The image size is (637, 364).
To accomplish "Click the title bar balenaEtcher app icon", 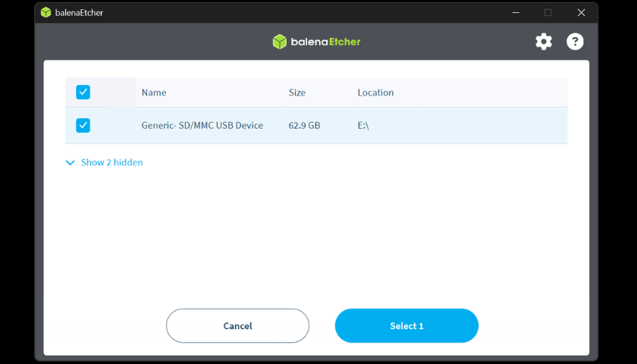I will click(46, 12).
